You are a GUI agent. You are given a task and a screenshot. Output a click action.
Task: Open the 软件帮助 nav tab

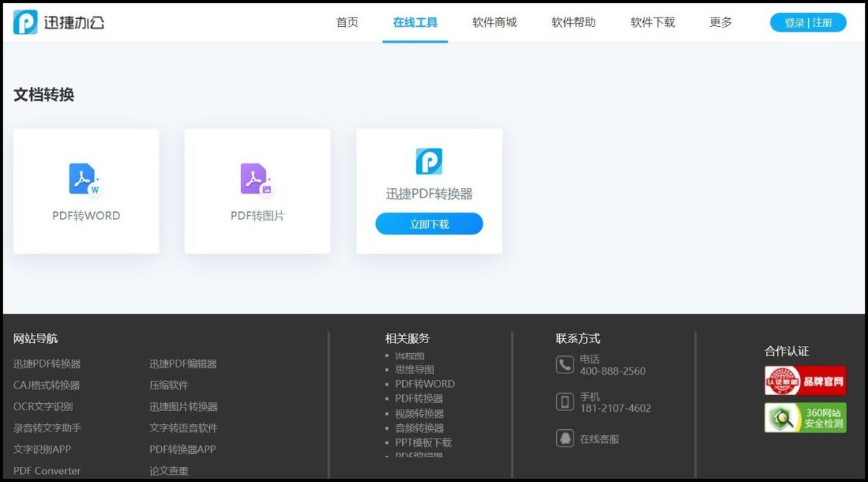click(x=574, y=22)
